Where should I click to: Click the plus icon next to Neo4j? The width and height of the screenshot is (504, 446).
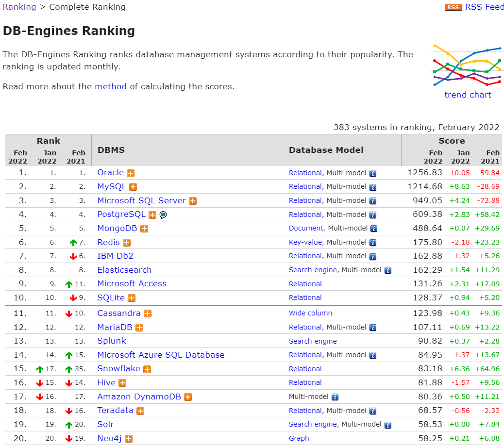(129, 439)
